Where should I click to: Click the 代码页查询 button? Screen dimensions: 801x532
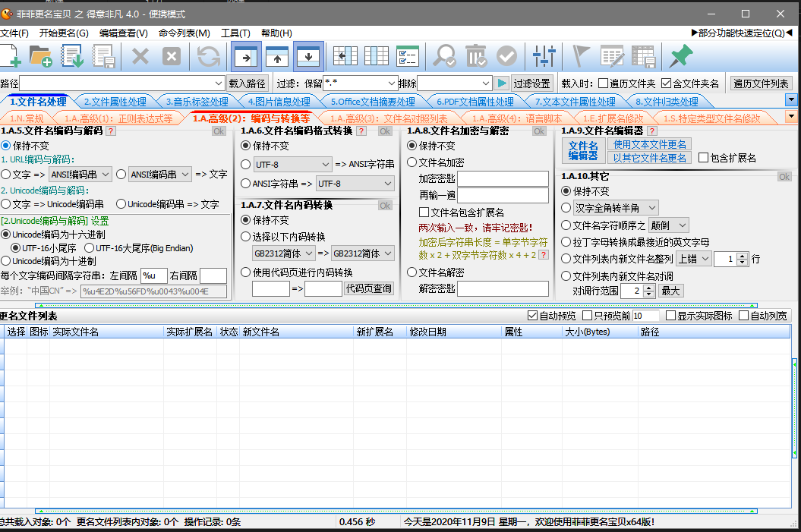click(x=370, y=288)
